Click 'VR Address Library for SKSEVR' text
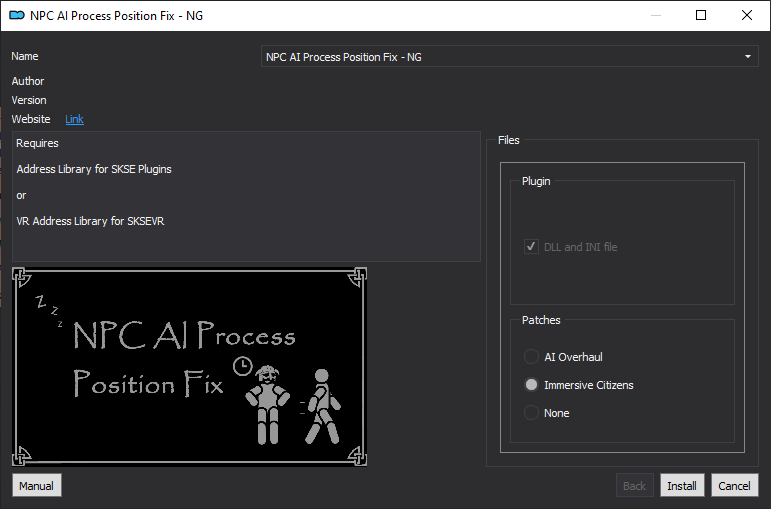This screenshot has height=509, width=771. click(90, 221)
